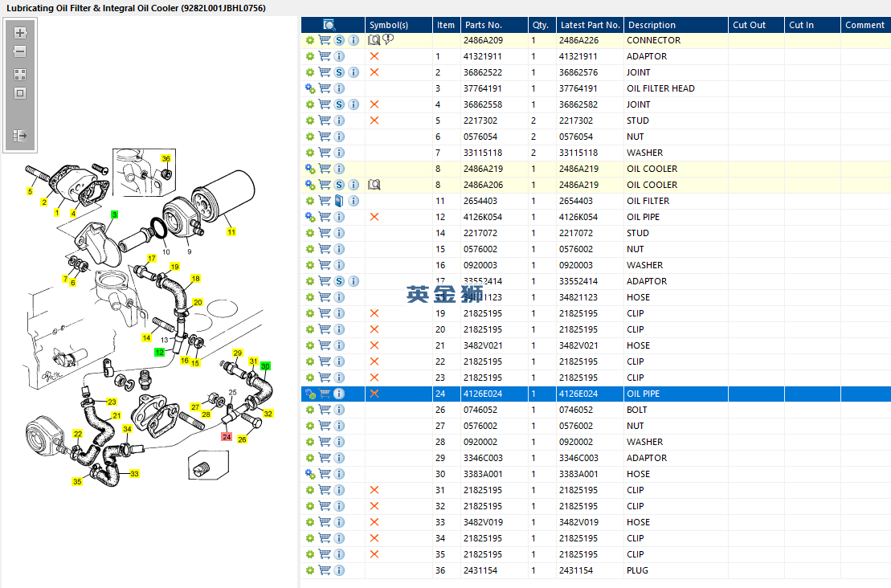Click X symbol for OIL PIPE 4126K054

tap(374, 217)
